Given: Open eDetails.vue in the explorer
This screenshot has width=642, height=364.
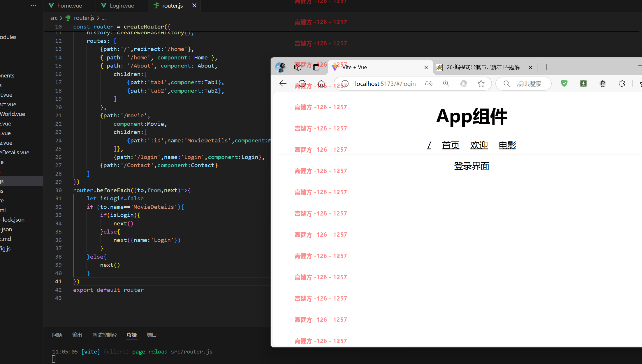Looking at the screenshot, I should (15, 152).
